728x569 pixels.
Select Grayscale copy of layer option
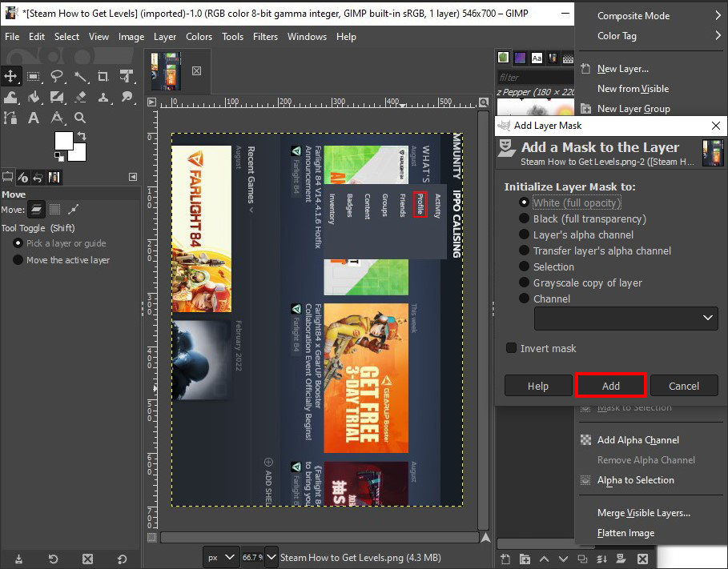525,282
